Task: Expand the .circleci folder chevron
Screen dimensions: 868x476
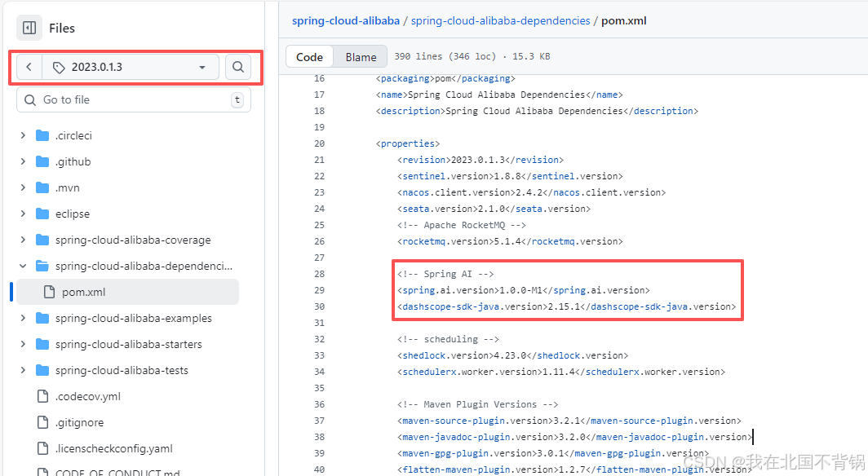Action: [23, 135]
